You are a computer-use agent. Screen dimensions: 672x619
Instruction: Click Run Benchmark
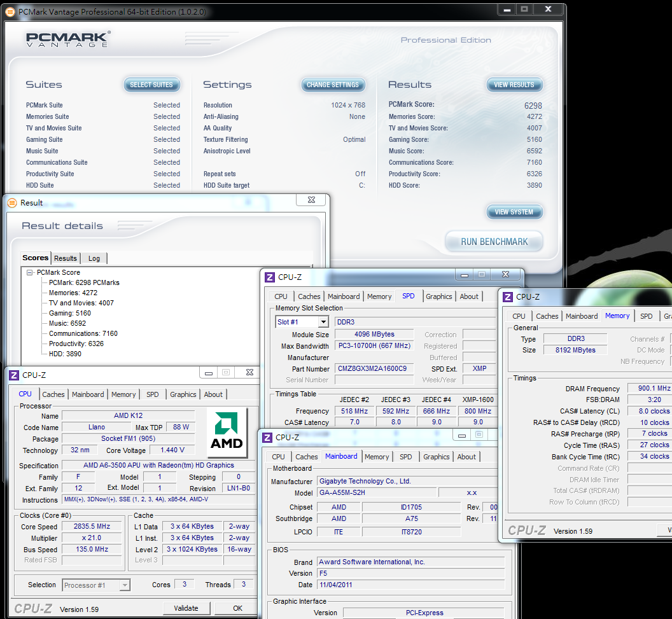(x=494, y=242)
